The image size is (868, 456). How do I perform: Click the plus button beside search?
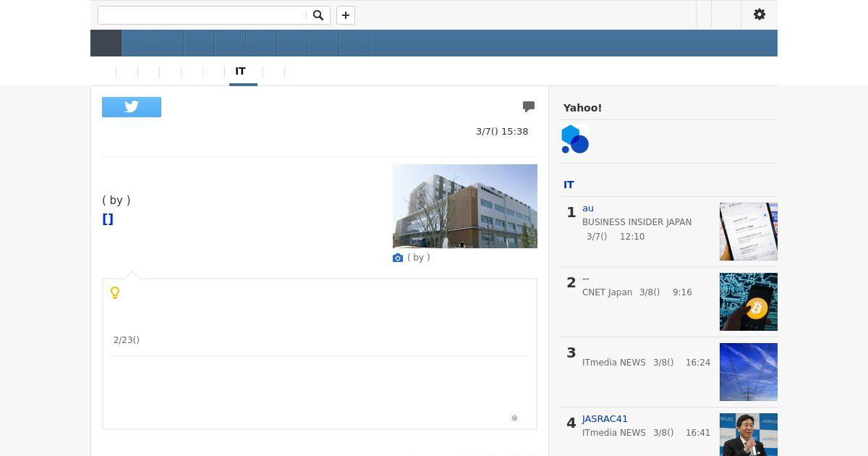[346, 15]
